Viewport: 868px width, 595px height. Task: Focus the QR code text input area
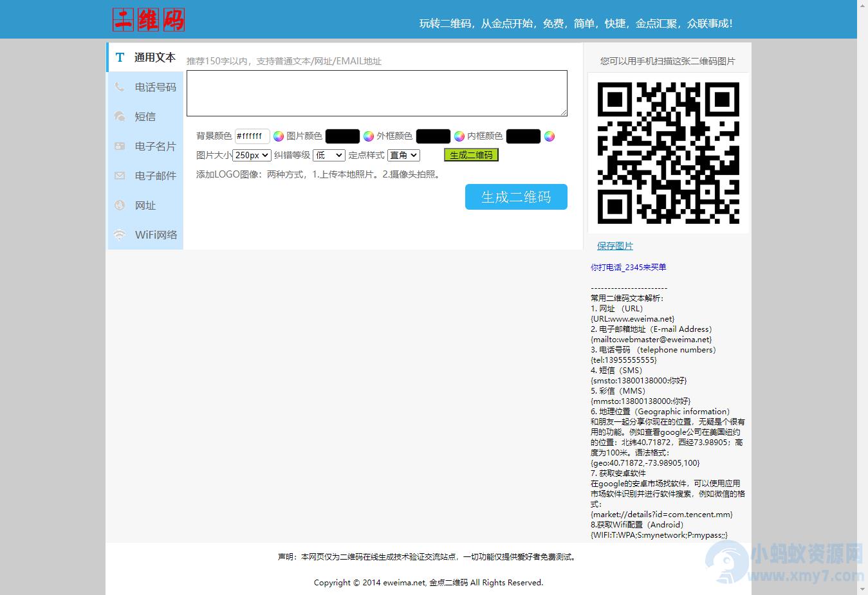pyautogui.click(x=377, y=93)
